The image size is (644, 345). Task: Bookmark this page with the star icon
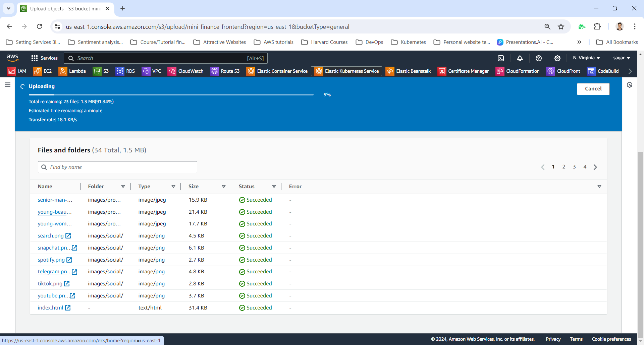(x=561, y=27)
